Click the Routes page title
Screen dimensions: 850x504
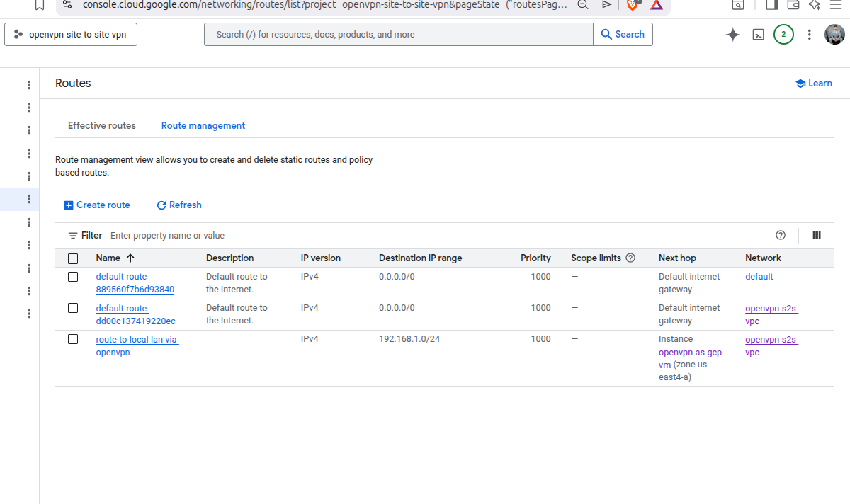[x=73, y=84]
